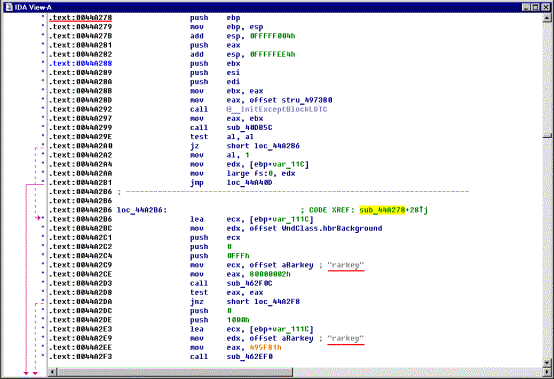Click the jmp target loc_44A40D
Viewport: 554px width, 379px height.
(249, 183)
